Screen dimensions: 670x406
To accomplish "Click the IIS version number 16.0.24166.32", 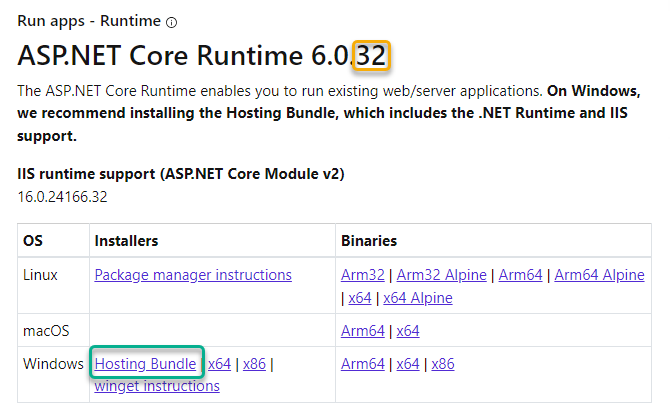I will click(62, 197).
